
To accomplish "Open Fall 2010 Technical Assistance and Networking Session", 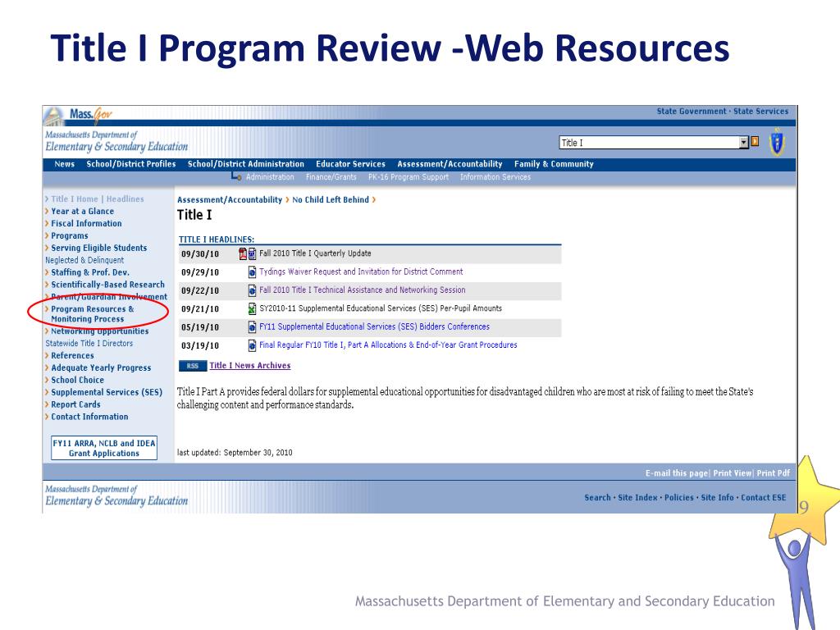I will pos(362,290).
